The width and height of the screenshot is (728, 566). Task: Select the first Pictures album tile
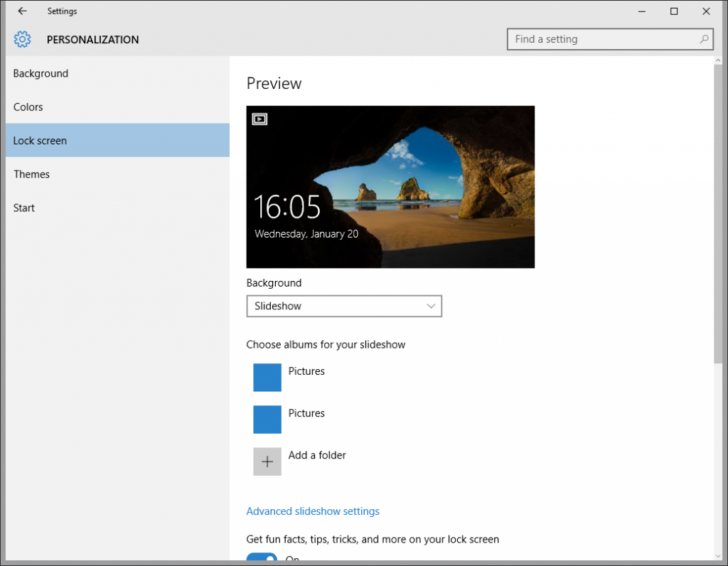267,378
